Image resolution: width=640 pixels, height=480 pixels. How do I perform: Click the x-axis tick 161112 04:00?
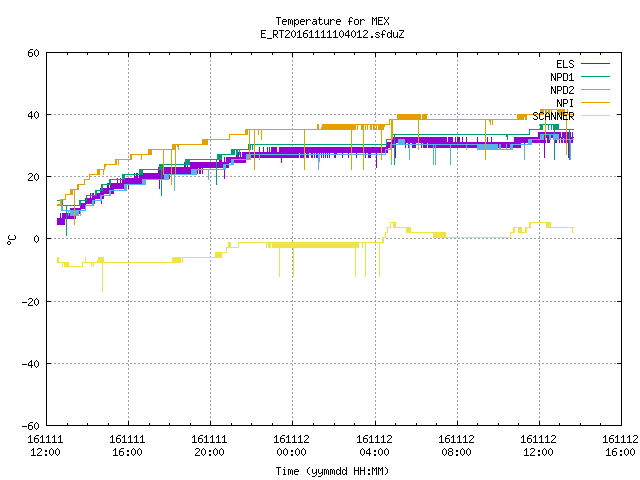tap(374, 446)
